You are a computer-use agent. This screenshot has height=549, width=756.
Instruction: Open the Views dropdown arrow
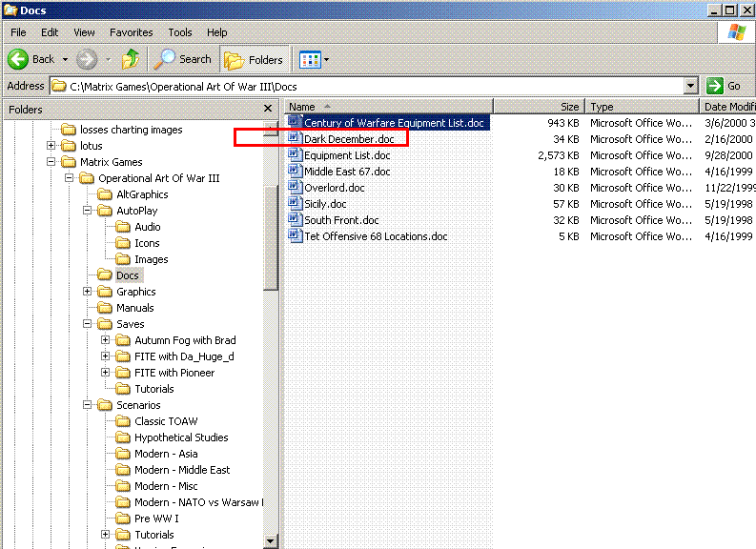click(326, 60)
